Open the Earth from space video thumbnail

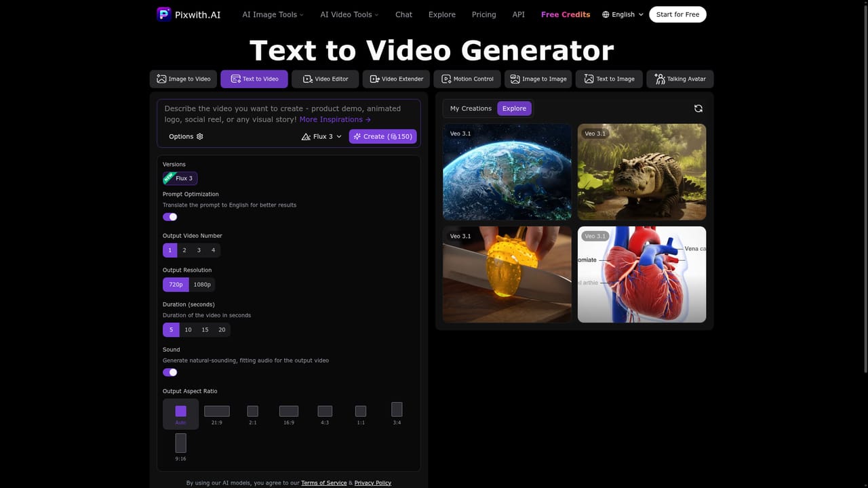pyautogui.click(x=507, y=172)
